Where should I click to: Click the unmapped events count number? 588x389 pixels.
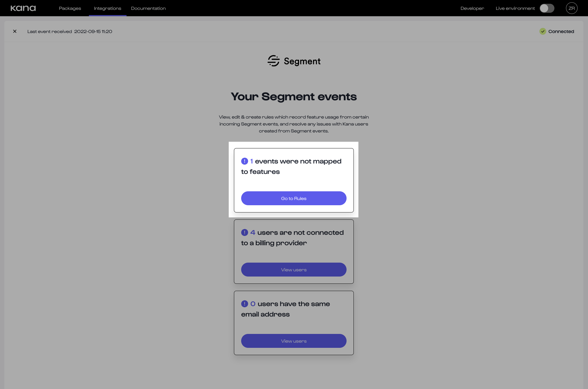[x=252, y=161]
